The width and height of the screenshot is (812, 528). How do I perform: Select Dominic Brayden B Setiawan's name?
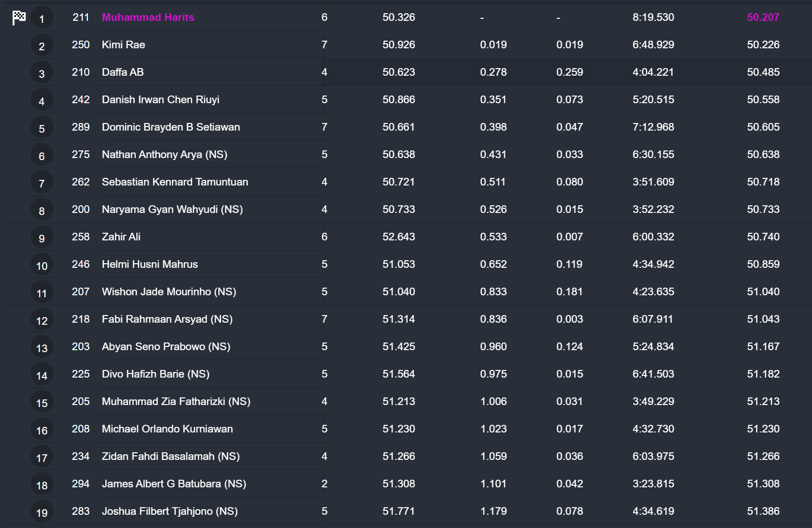(170, 127)
